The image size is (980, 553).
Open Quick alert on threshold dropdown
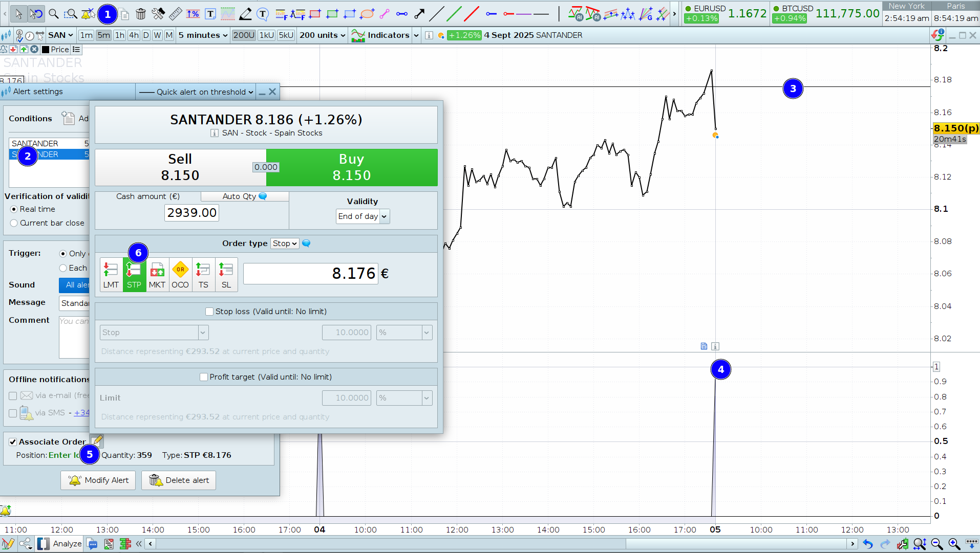[x=197, y=92]
